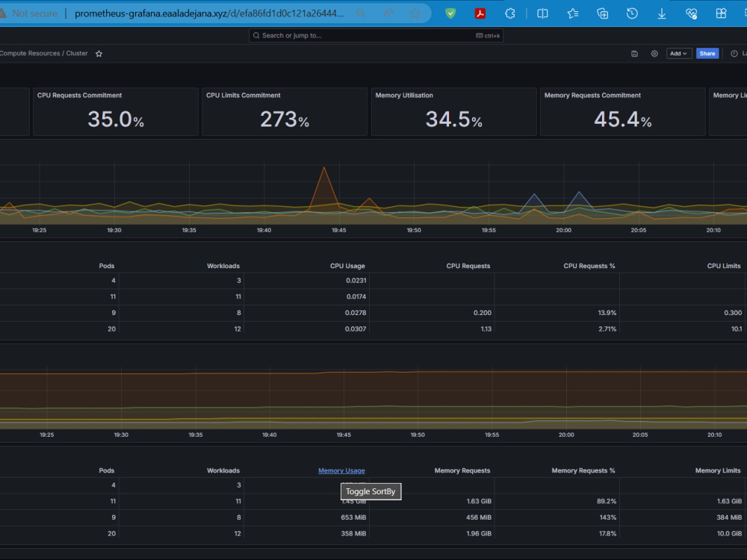Screen dimensions: 747x560
Task: Save the dashboard with the disk icon
Action: (x=634, y=54)
